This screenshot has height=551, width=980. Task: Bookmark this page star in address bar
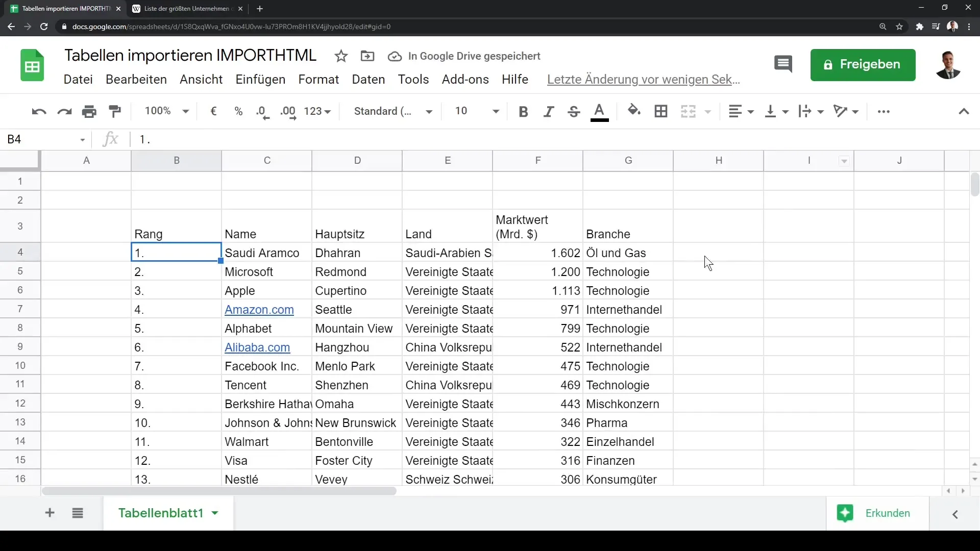[x=899, y=27]
